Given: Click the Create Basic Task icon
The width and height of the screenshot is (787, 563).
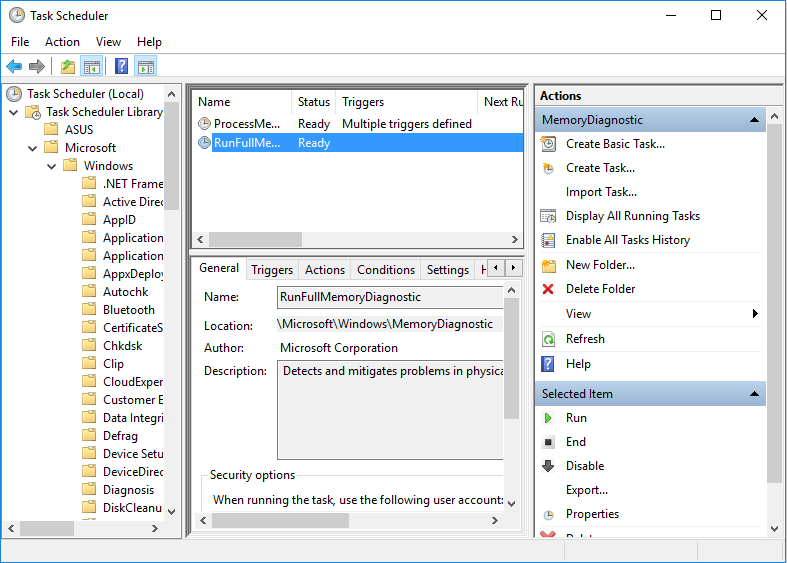Looking at the screenshot, I should [548, 144].
